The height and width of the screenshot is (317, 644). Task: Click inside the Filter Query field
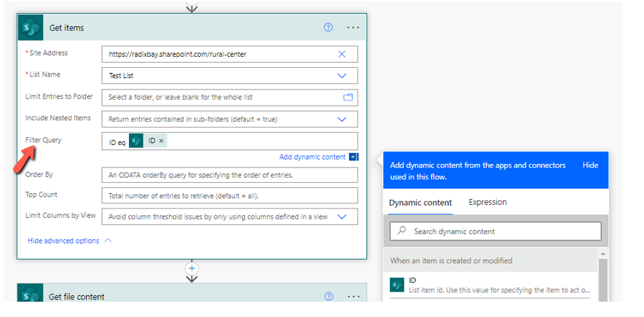pyautogui.click(x=230, y=141)
